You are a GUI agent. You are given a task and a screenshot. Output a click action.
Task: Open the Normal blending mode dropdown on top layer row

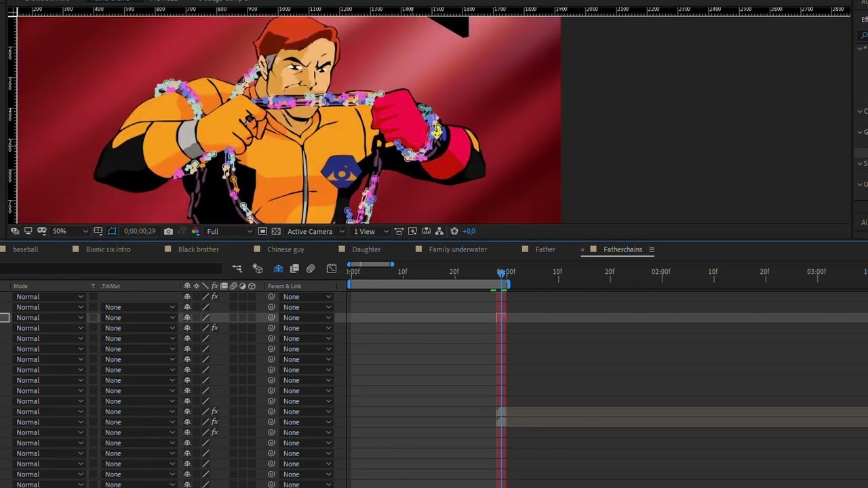tap(50, 297)
